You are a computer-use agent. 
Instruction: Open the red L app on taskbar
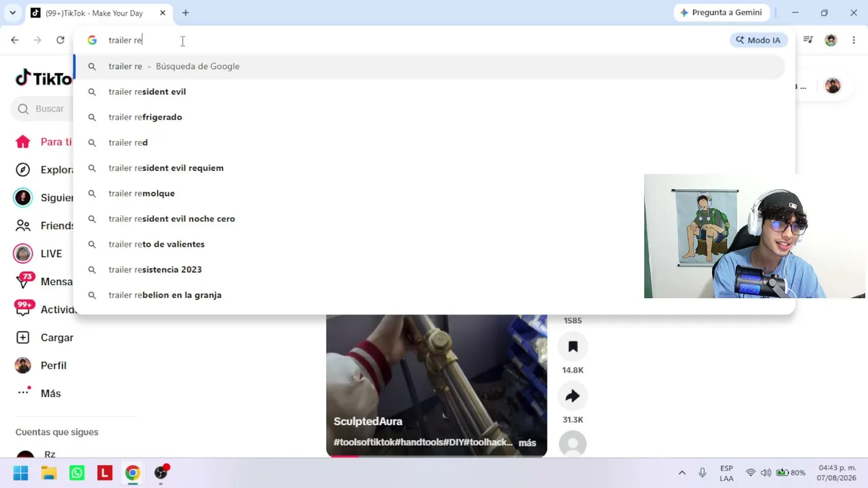104,472
